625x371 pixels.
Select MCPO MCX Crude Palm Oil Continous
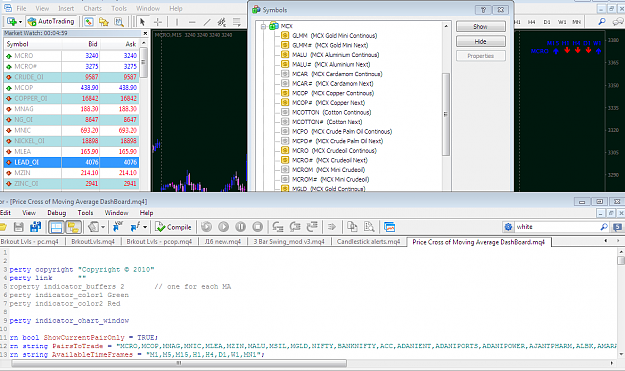point(342,132)
